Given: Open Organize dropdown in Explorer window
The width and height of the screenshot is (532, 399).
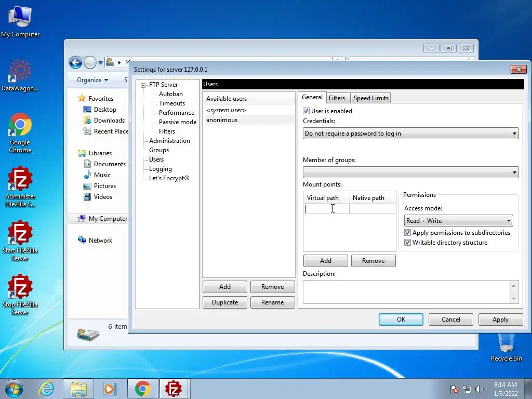Looking at the screenshot, I should 92,80.
